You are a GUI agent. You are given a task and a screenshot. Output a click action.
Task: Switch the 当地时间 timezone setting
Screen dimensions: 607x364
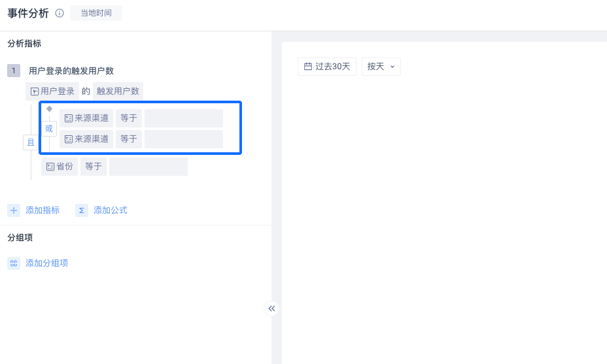[x=95, y=13]
